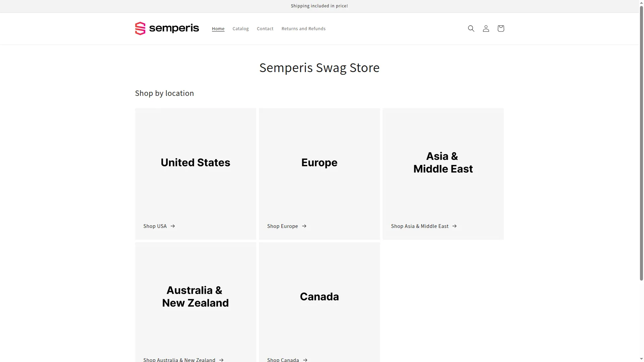Select the Asia & Middle East card image
The height and width of the screenshot is (362, 644).
tap(443, 163)
